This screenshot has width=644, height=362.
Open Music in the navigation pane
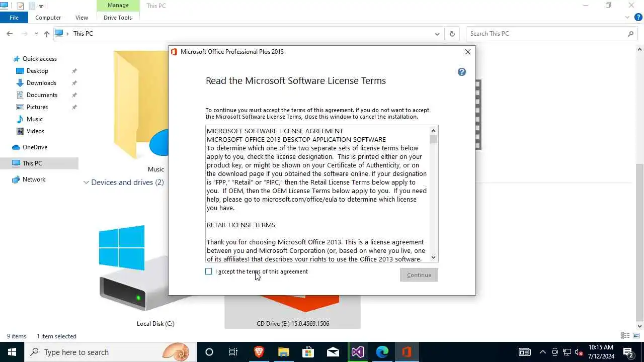pos(34,119)
